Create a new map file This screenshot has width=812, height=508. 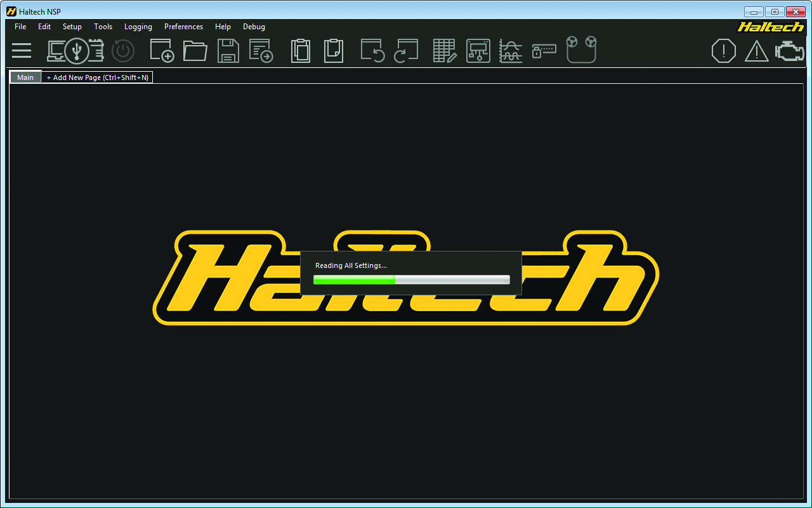(x=162, y=50)
